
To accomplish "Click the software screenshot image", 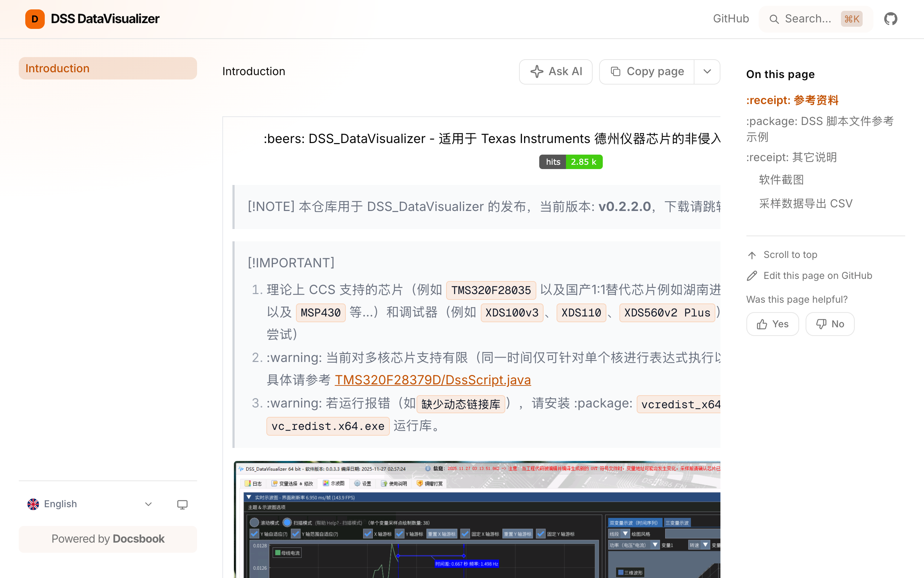I will (477, 519).
